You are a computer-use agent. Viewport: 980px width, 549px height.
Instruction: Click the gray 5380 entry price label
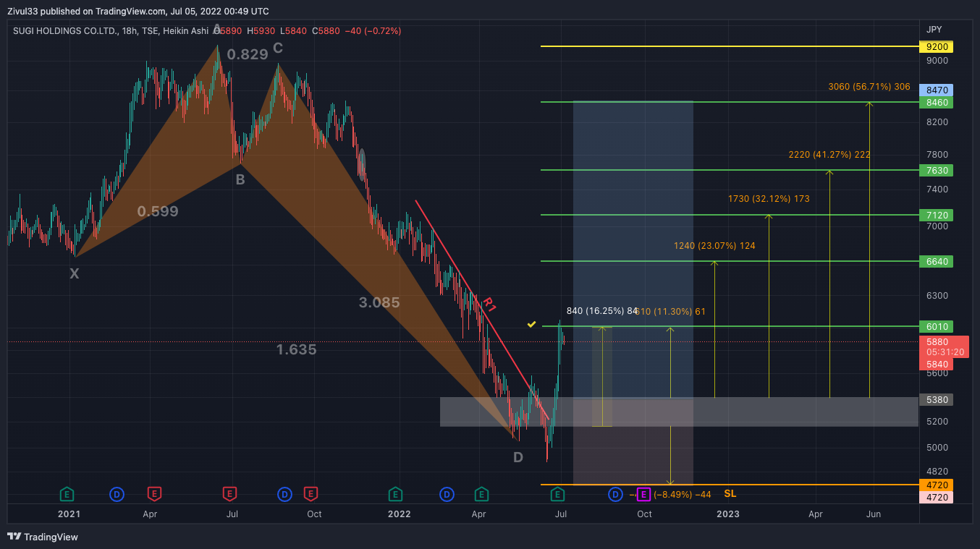tap(936, 400)
